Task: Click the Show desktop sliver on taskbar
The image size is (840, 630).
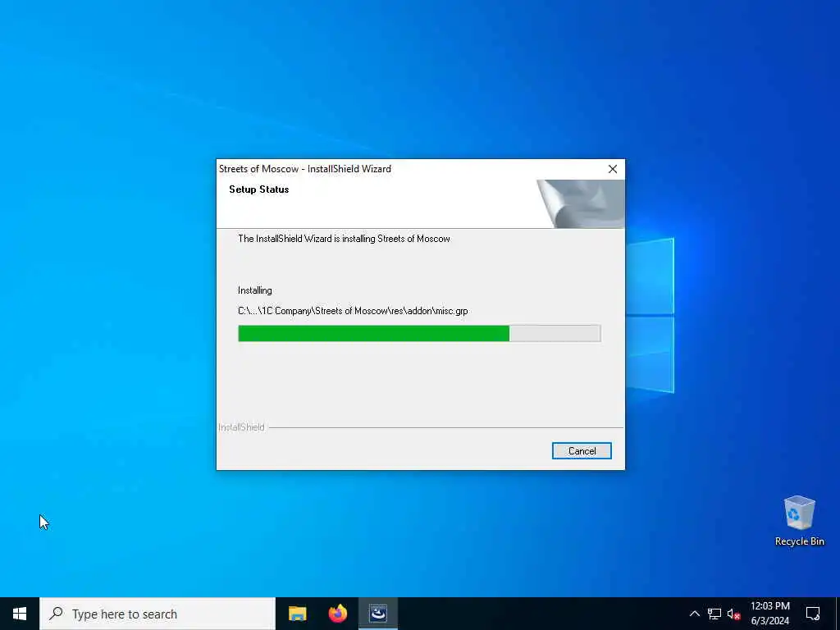Action: pos(838,614)
